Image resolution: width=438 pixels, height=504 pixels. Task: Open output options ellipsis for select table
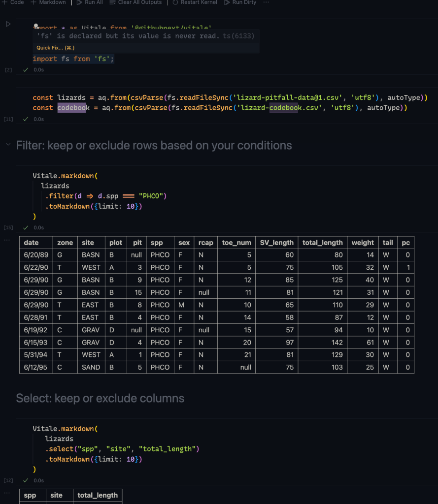coord(7,492)
